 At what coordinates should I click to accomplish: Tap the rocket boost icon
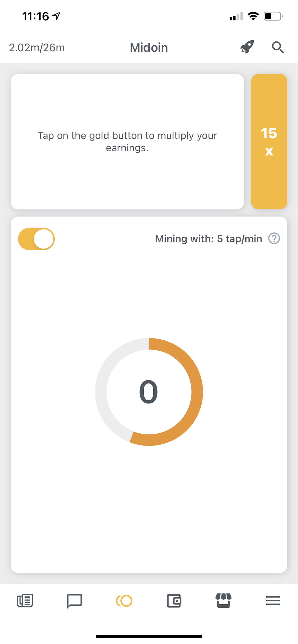(247, 47)
